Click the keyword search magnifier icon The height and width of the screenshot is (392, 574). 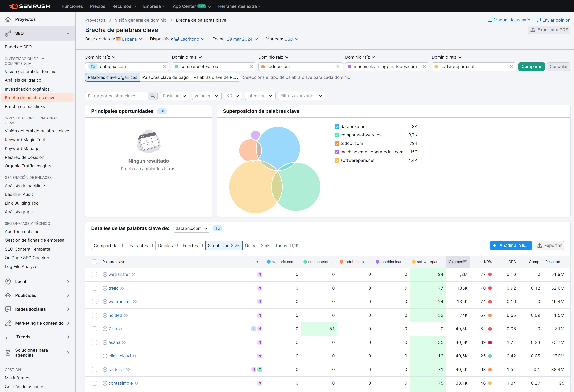pos(153,96)
